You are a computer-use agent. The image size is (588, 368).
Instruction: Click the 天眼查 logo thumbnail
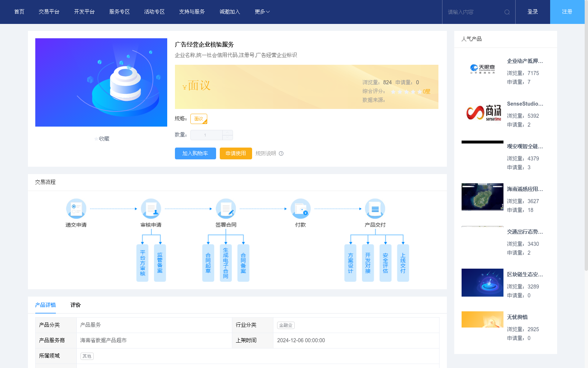483,69
